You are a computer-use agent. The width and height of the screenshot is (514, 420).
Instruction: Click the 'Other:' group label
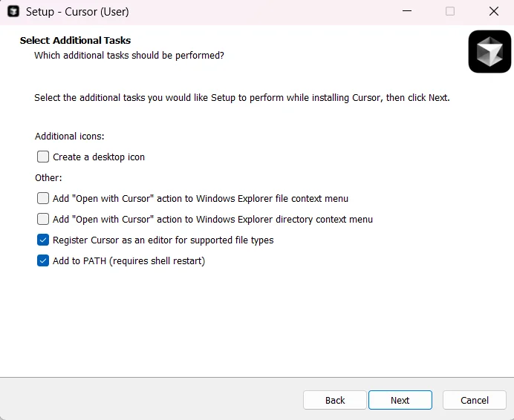click(48, 178)
